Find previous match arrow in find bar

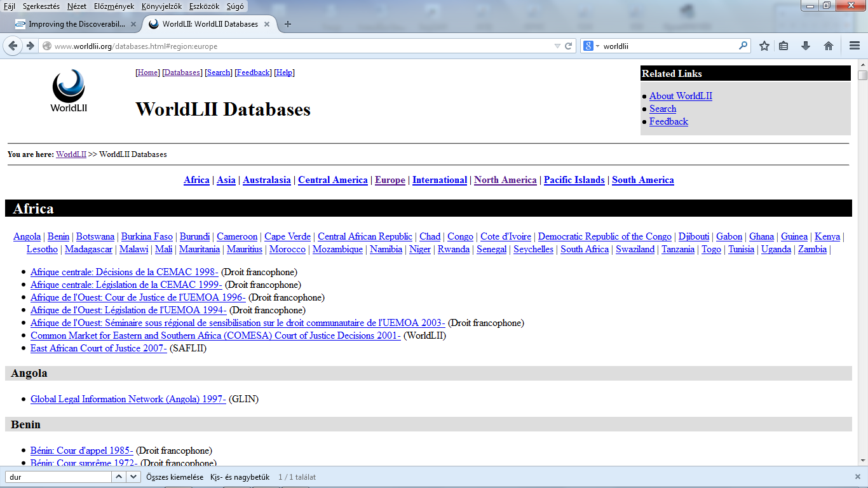click(119, 477)
